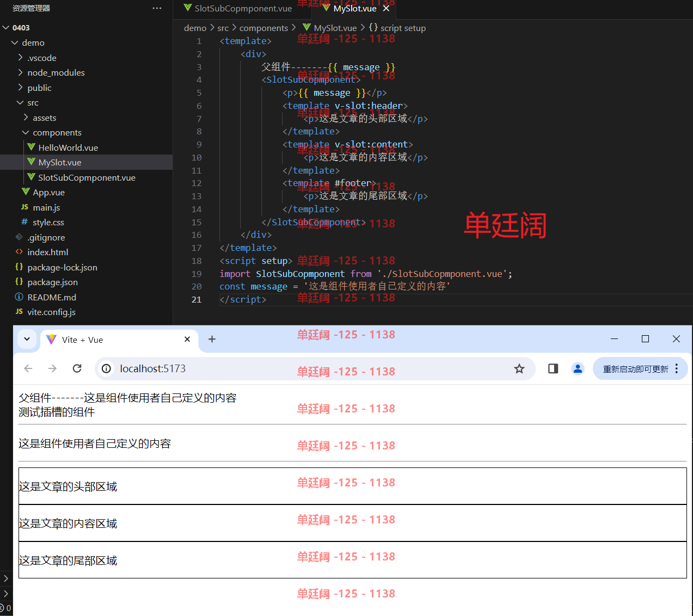Go back in the browser

click(x=28, y=368)
